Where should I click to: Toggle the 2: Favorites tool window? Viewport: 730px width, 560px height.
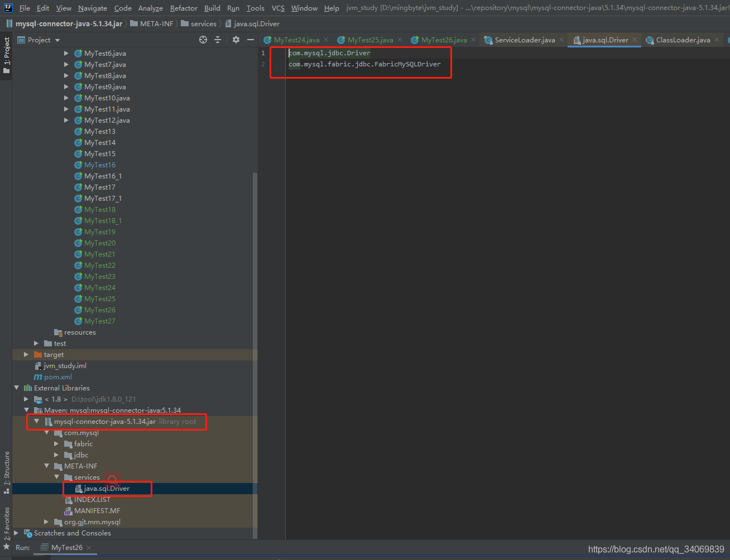(6, 528)
